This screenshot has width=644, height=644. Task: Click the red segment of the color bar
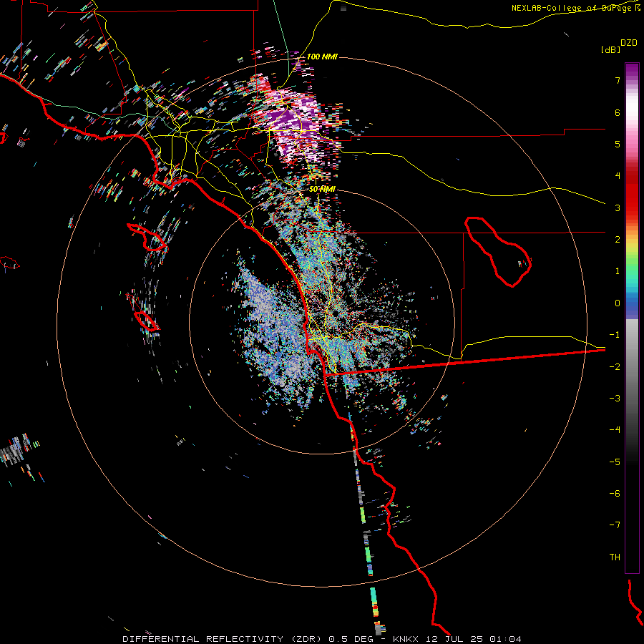click(x=632, y=193)
